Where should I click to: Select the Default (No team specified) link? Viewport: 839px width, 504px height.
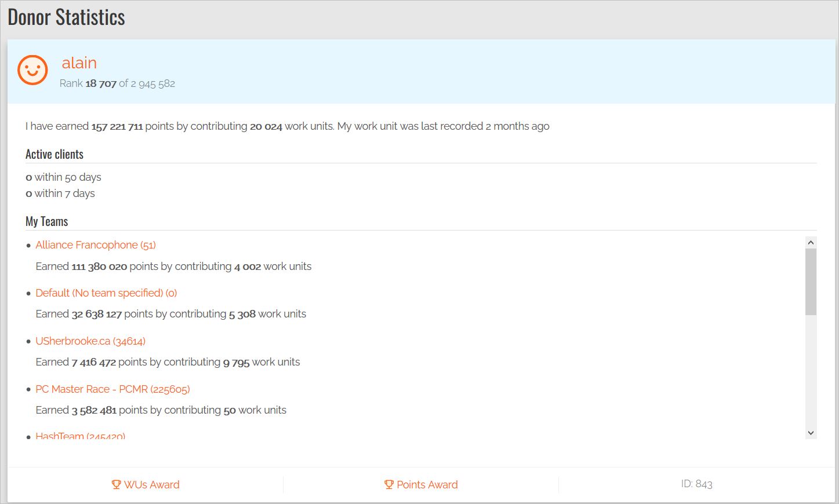[x=106, y=293]
